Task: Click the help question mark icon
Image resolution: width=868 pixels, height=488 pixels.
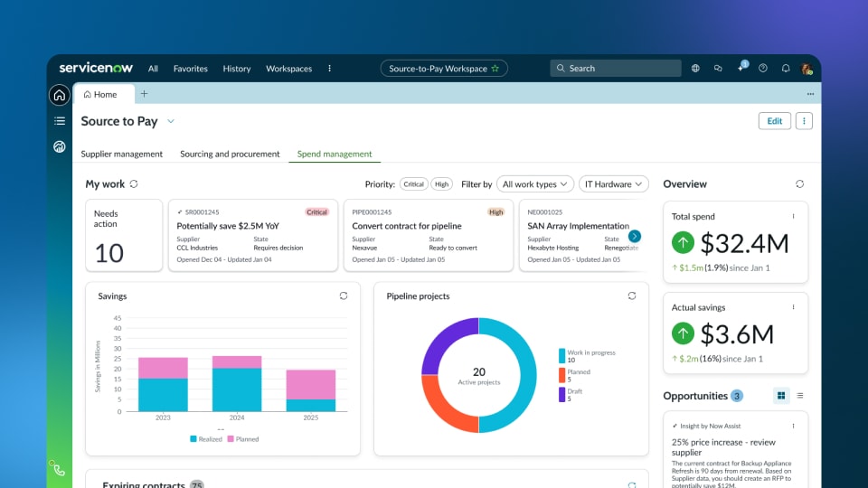Action: 763,69
